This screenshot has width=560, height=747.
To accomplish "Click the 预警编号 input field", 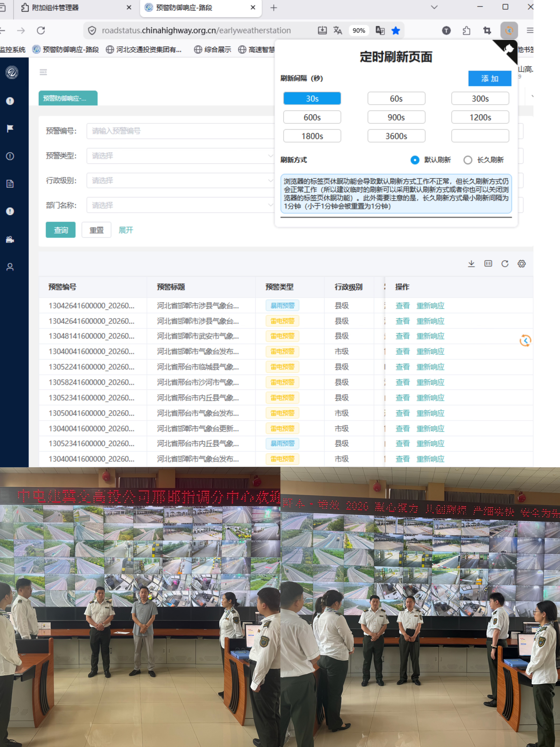I will (181, 131).
